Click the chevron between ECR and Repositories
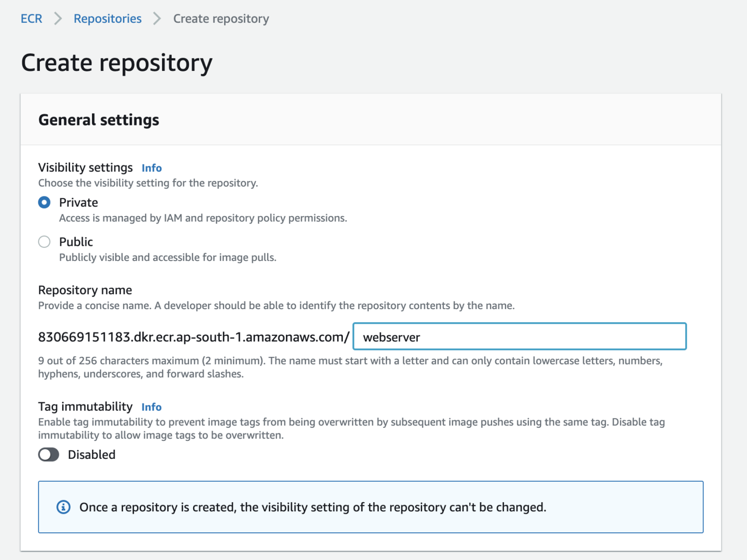 (x=57, y=18)
